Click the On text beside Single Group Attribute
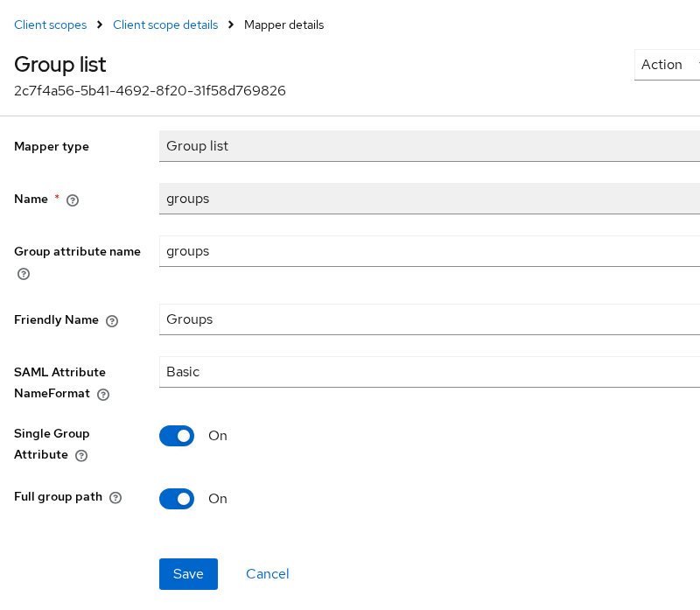 coord(218,436)
